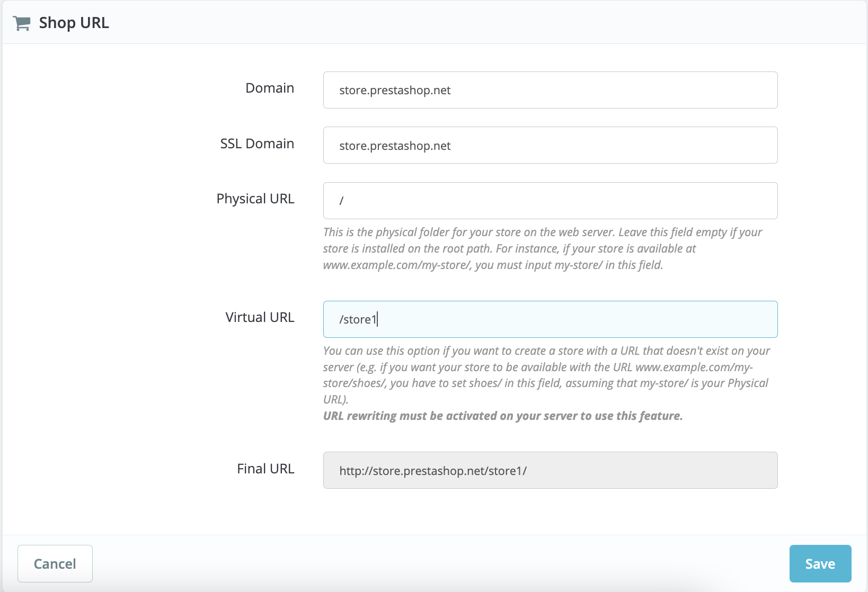Click the Physical URL label

[x=255, y=199]
